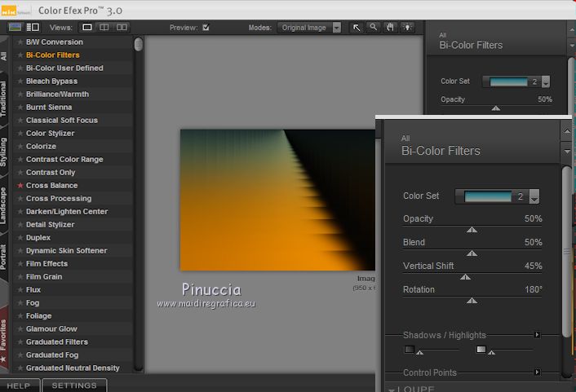Select the Bi-Color User Defined filter

(x=64, y=68)
